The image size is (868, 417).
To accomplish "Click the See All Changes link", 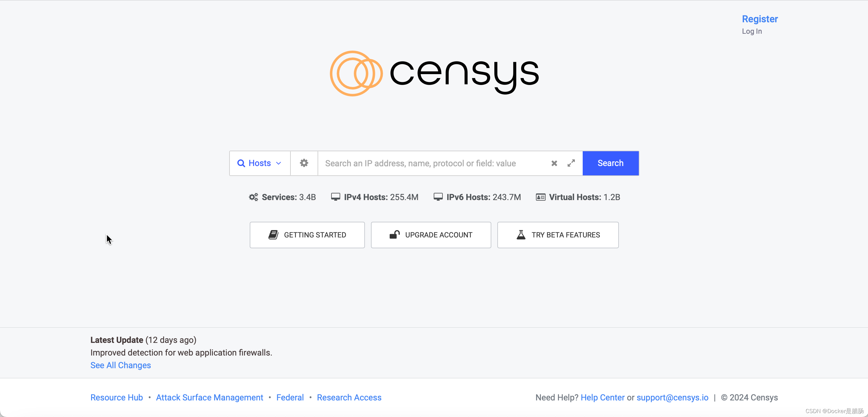I will 120,365.
